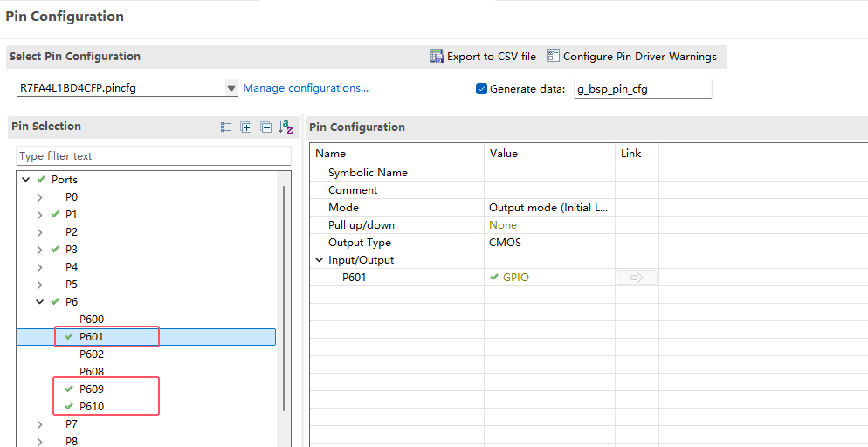Click the Output Type property name
This screenshot has height=447, width=868.
pos(359,243)
